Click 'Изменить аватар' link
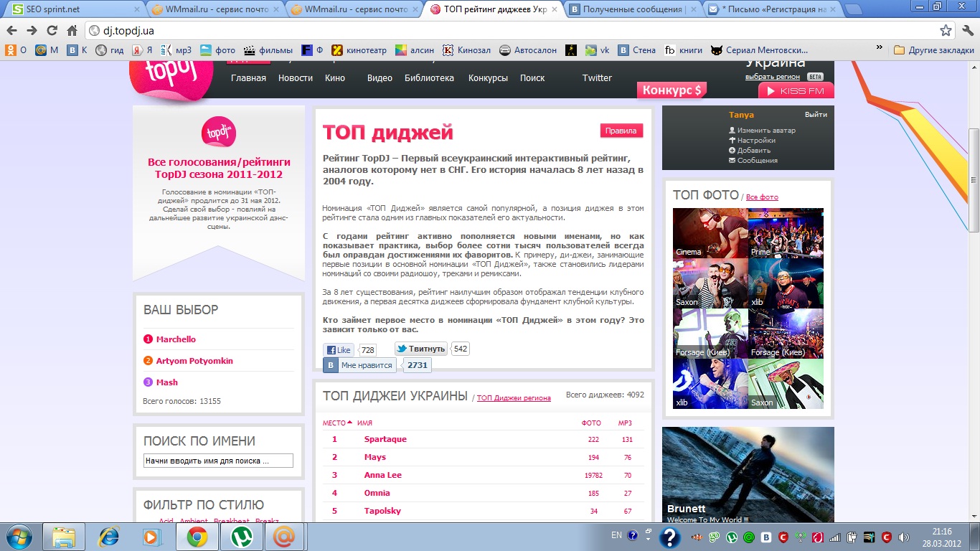 [x=766, y=131]
